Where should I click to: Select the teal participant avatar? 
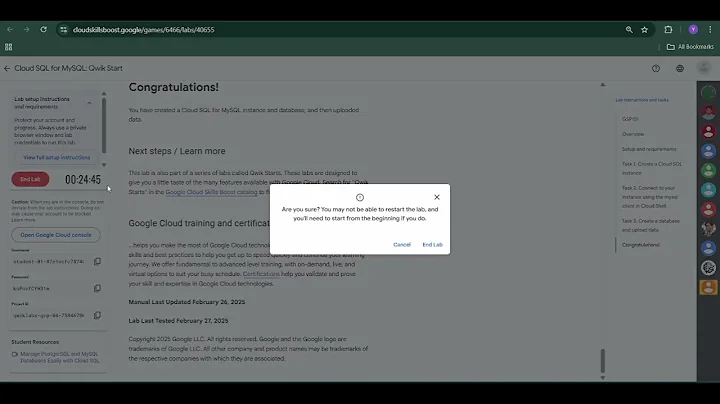pos(708,190)
